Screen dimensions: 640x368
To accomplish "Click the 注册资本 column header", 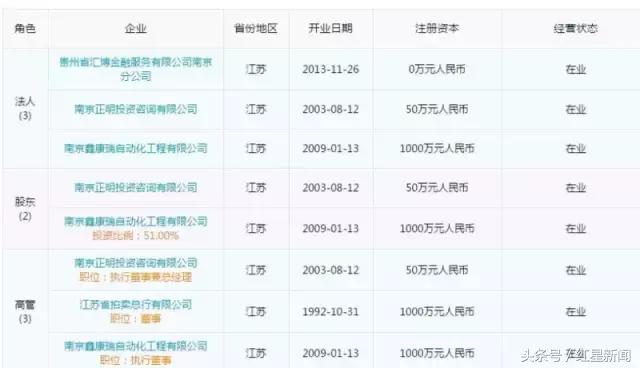I will 437,28.
